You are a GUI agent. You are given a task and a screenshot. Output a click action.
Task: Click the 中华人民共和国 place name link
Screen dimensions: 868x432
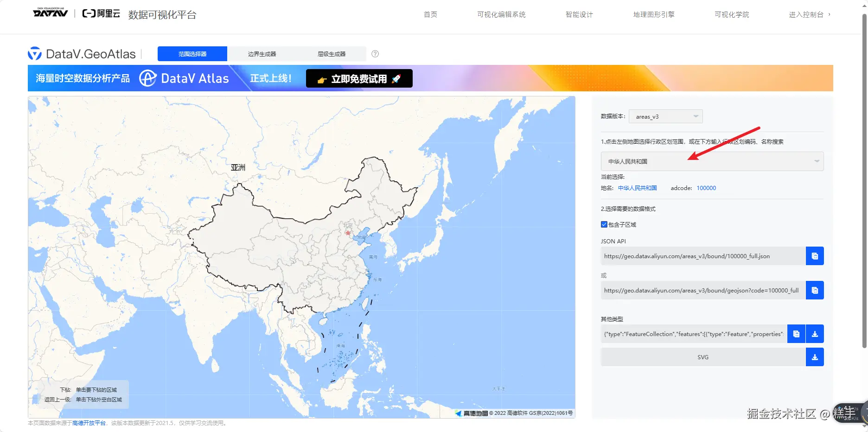tap(637, 188)
